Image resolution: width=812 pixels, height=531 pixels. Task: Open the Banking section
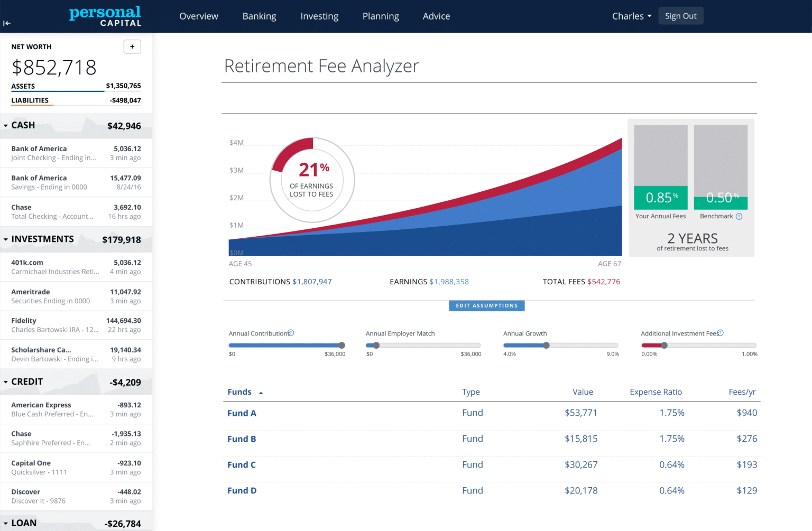coord(260,16)
